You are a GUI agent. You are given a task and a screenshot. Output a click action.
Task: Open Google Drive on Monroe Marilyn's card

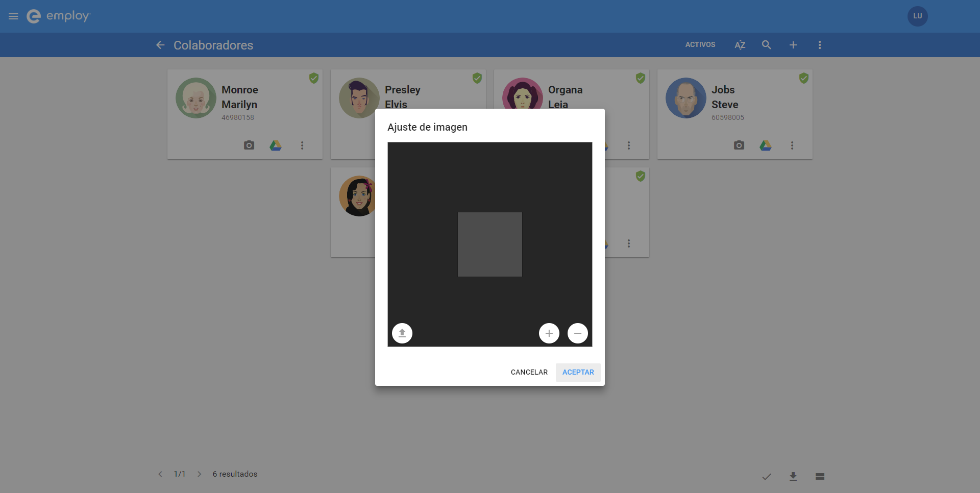coord(276,145)
